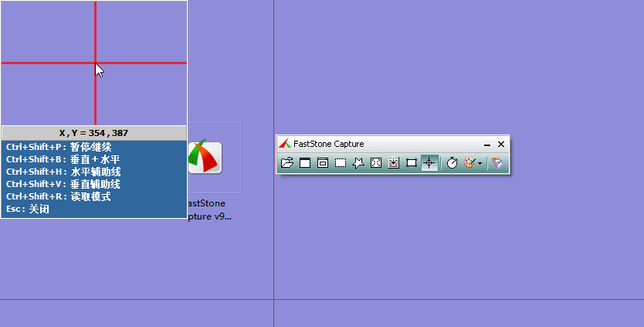Select Capture Rectangular Region tool

point(341,163)
